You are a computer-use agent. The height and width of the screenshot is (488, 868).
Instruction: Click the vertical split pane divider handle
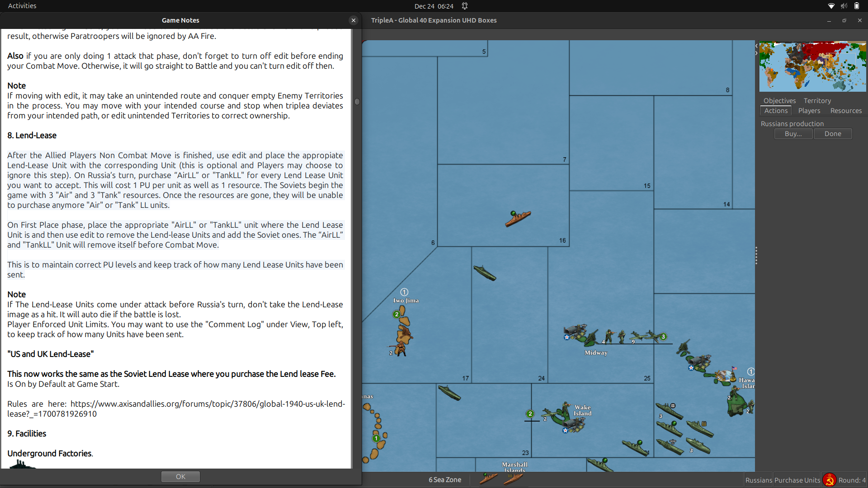point(756,256)
